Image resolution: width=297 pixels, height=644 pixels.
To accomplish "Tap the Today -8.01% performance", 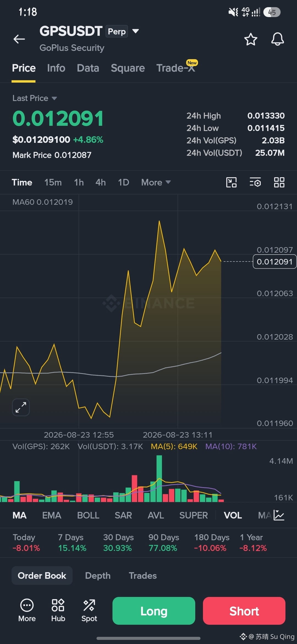I will (26, 542).
